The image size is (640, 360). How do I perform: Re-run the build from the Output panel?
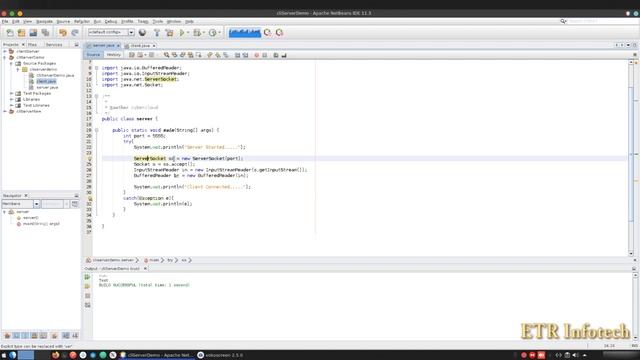point(87,277)
